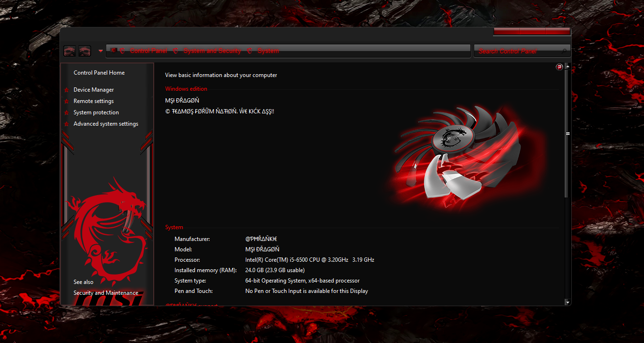Select the 'View basic information about your computer' heading
644x343 pixels.
[x=221, y=75]
